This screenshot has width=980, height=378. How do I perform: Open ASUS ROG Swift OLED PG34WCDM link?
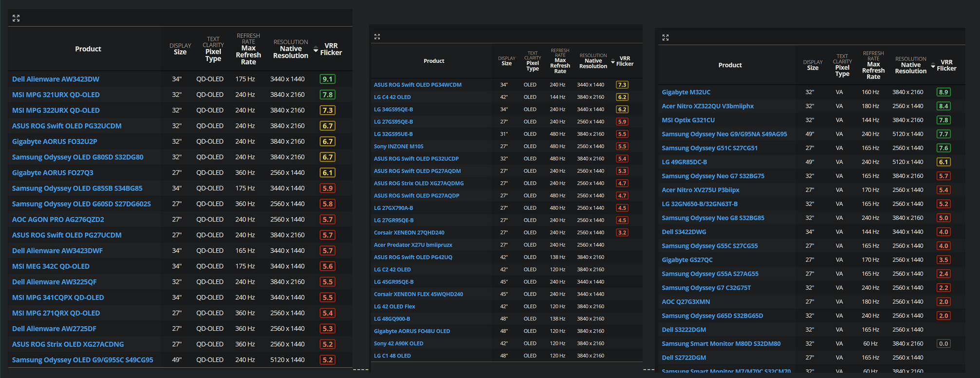(418, 85)
